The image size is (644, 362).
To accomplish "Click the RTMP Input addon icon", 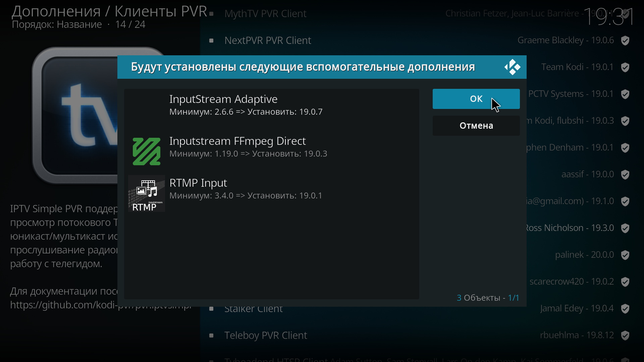I will (147, 193).
